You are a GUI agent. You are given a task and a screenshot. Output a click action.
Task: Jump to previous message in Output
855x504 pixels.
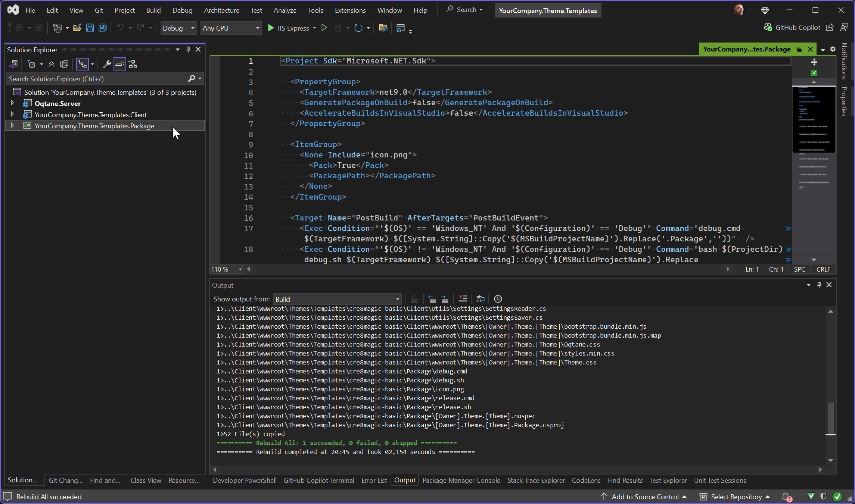pos(432,298)
